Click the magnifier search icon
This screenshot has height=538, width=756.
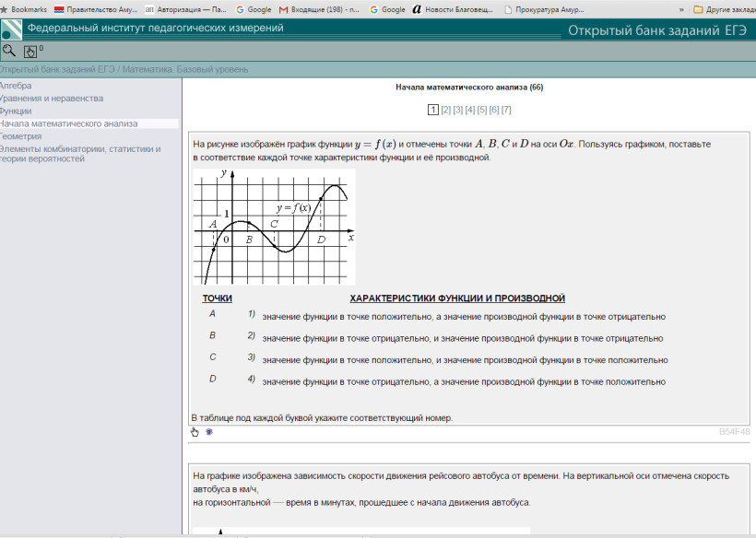coord(9,52)
